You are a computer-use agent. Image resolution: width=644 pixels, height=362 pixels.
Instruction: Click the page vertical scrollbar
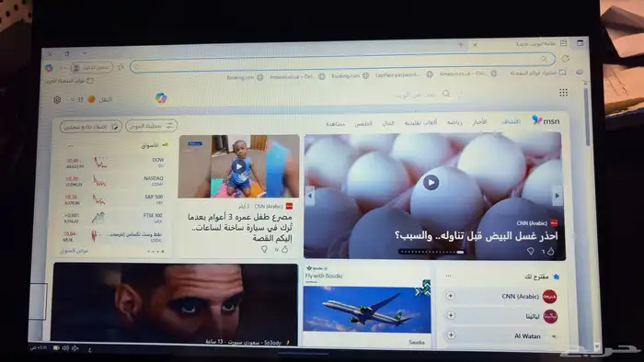click(587, 117)
